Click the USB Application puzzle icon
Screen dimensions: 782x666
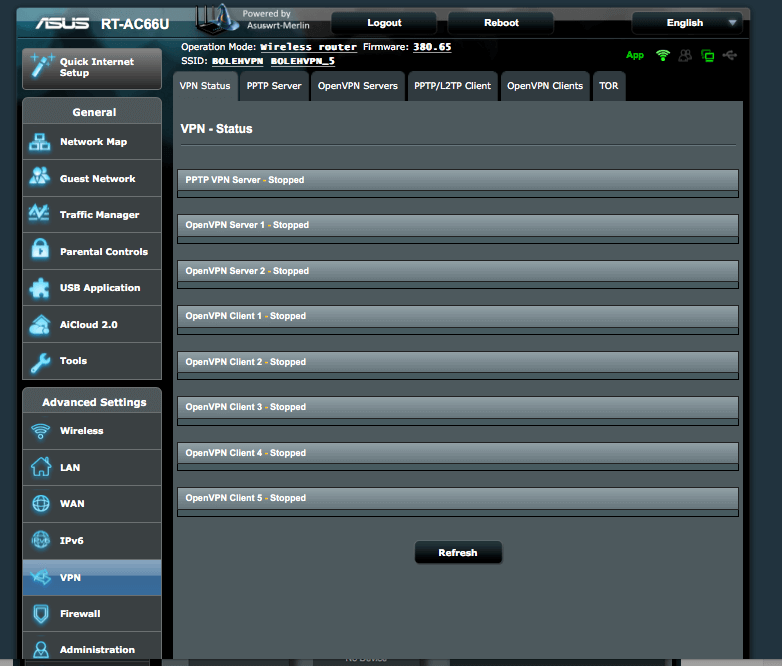[x=39, y=288]
